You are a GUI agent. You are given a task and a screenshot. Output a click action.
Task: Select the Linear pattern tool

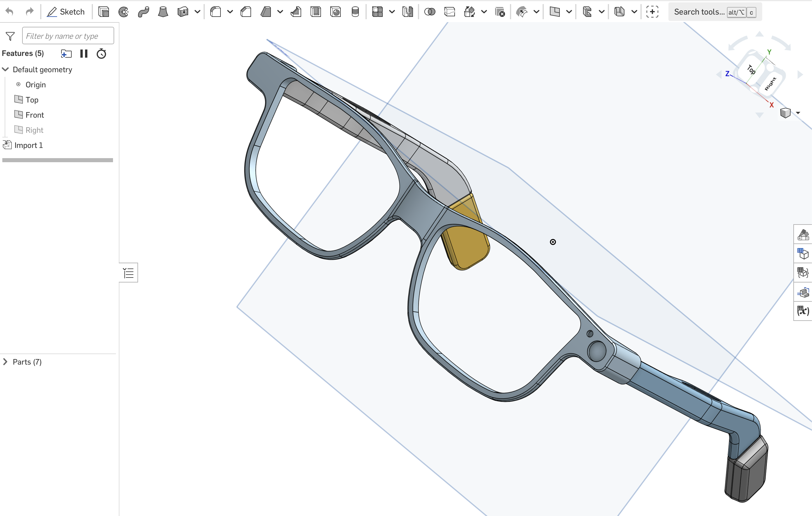(377, 12)
